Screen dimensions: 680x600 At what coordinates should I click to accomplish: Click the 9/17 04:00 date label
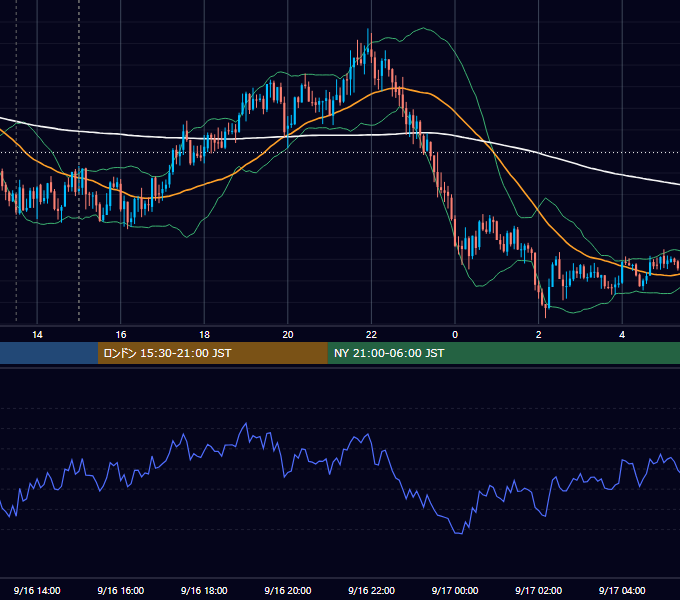pyautogui.click(x=622, y=590)
